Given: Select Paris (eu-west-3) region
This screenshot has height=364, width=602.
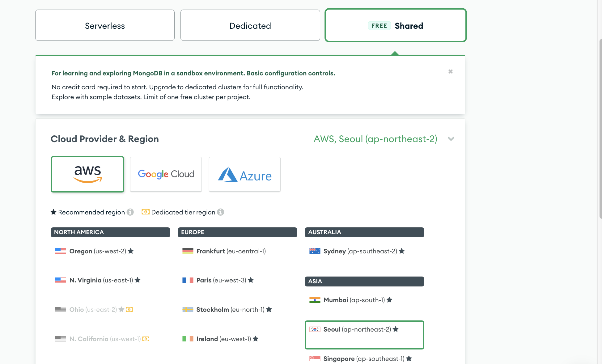Looking at the screenshot, I should 221,280.
